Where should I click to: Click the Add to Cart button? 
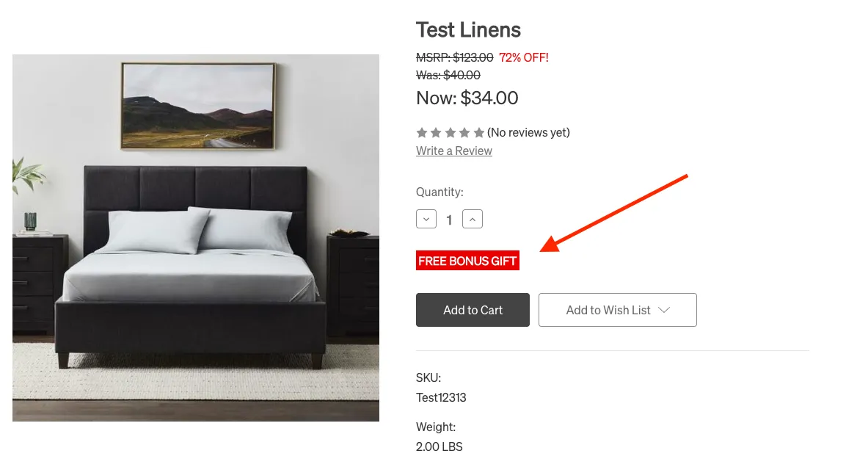click(x=473, y=309)
